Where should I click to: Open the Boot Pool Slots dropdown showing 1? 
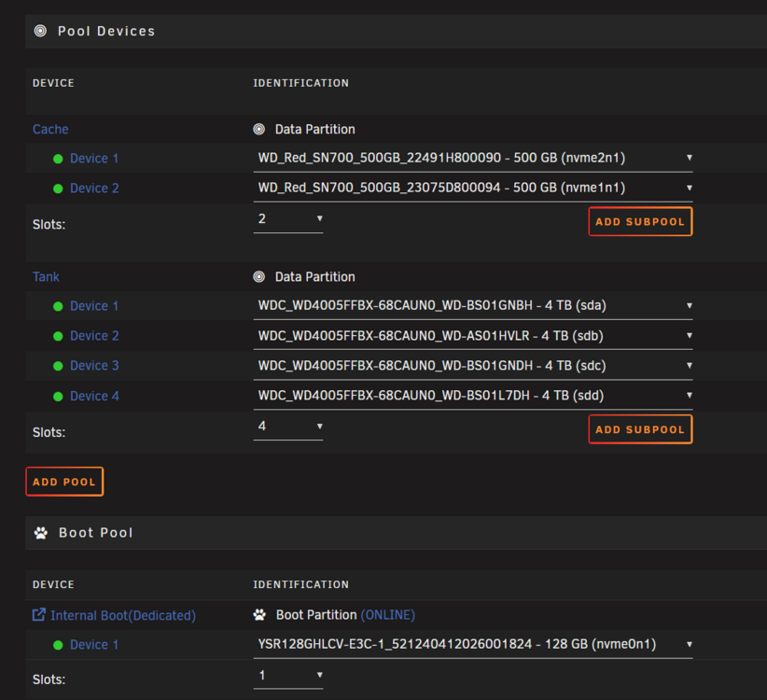[x=288, y=676]
